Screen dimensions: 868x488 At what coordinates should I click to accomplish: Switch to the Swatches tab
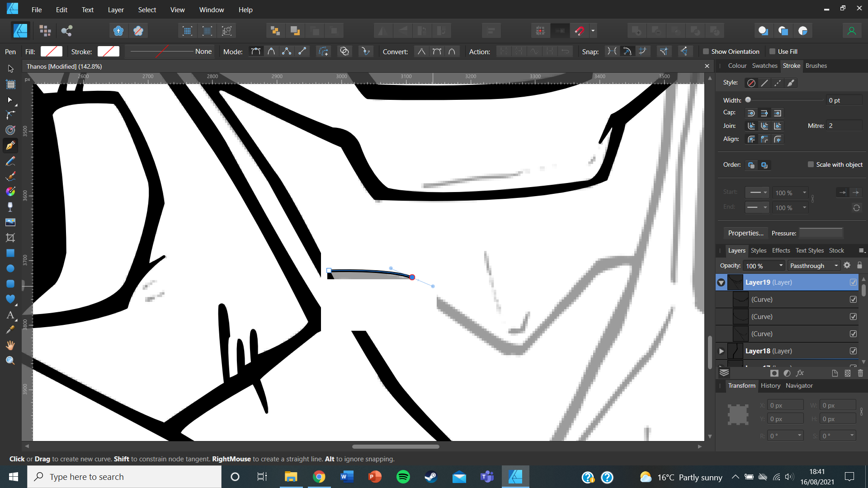[764, 66]
